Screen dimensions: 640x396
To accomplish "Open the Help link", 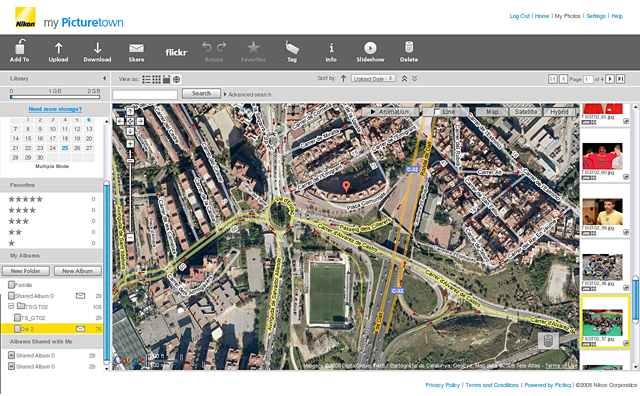I will point(617,16).
